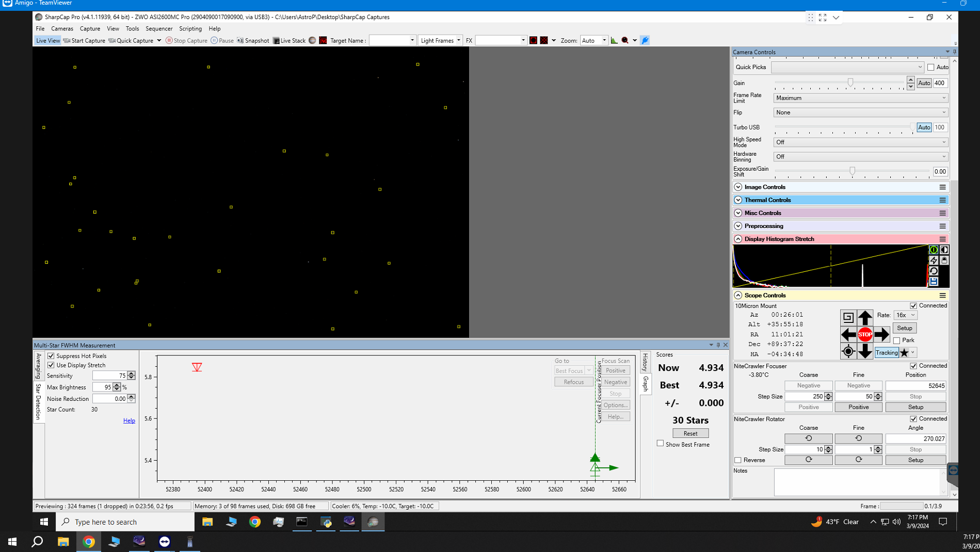Toggle the green histogram stretch enable icon
This screenshot has width=980, height=552.
934,250
